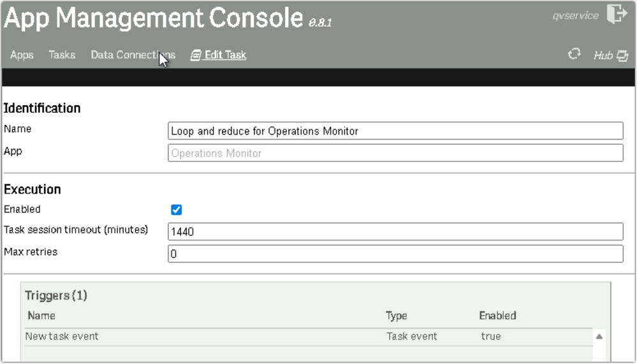Click the 'Task event' type cell

[x=411, y=337]
